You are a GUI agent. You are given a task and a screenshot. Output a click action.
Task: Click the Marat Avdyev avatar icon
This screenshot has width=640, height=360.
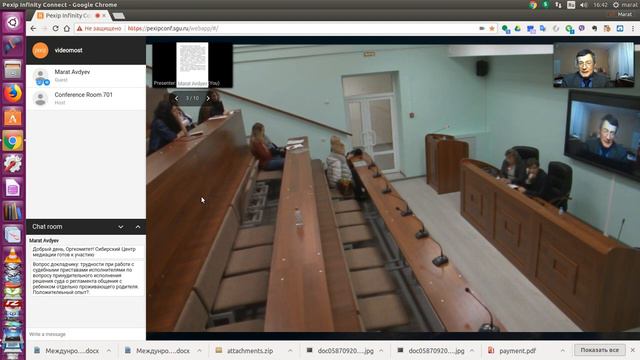click(40, 76)
